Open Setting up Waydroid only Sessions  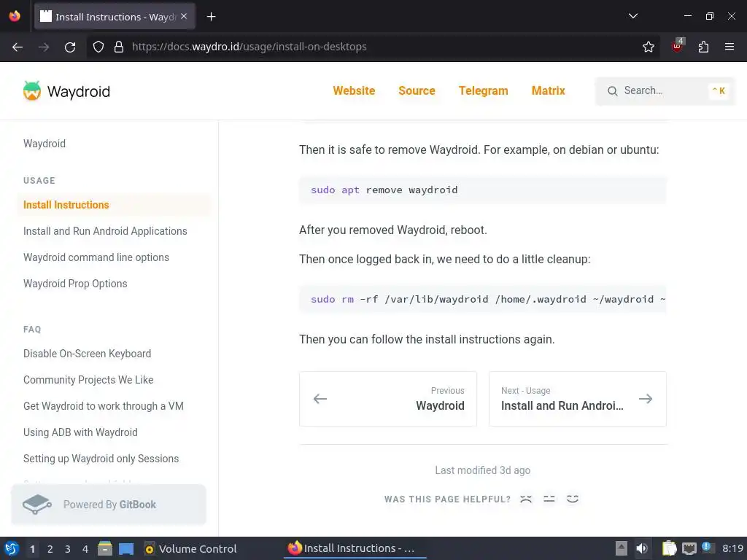(x=101, y=458)
